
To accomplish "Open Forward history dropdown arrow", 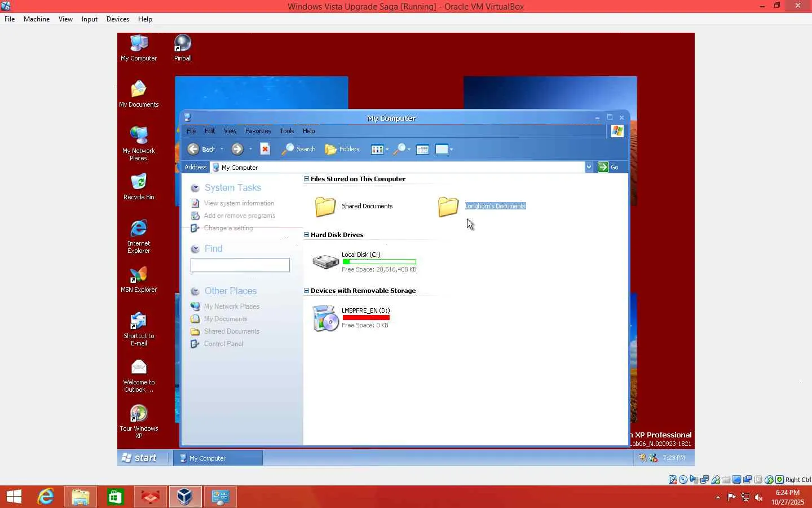I will click(250, 149).
